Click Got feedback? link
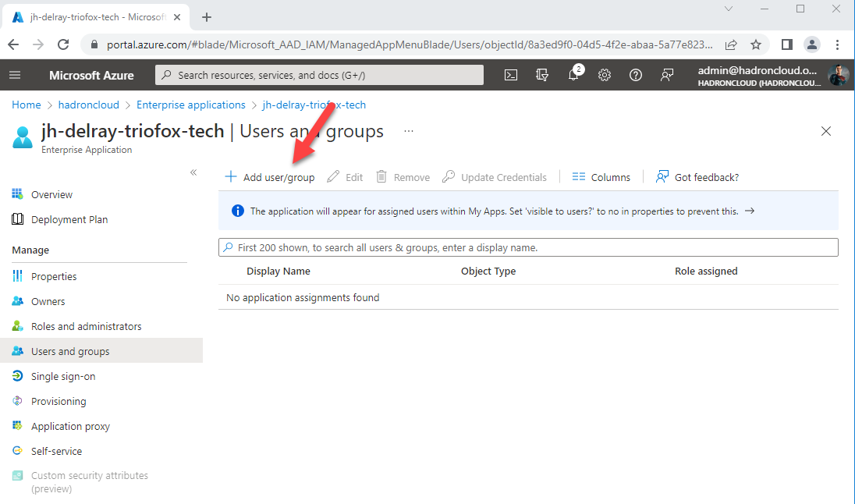Viewport: 855px width, 504px height. pos(697,177)
